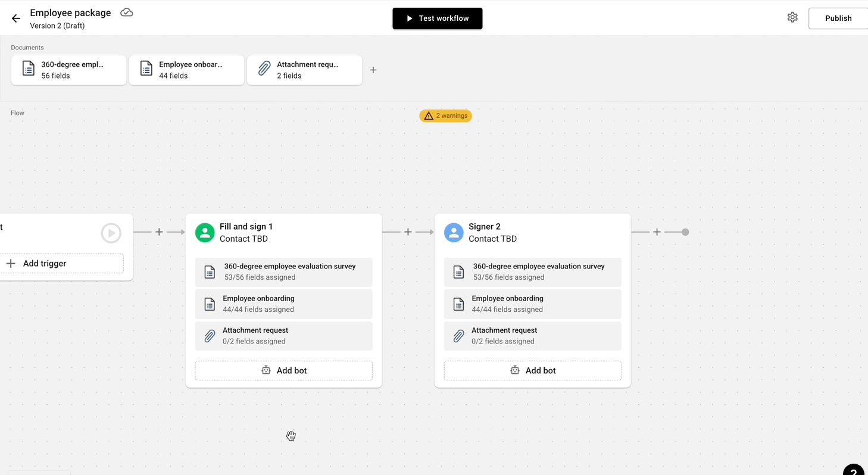
Task: Click paperclip icon in Fill and sign 1 Attachment request
Action: [210, 336]
